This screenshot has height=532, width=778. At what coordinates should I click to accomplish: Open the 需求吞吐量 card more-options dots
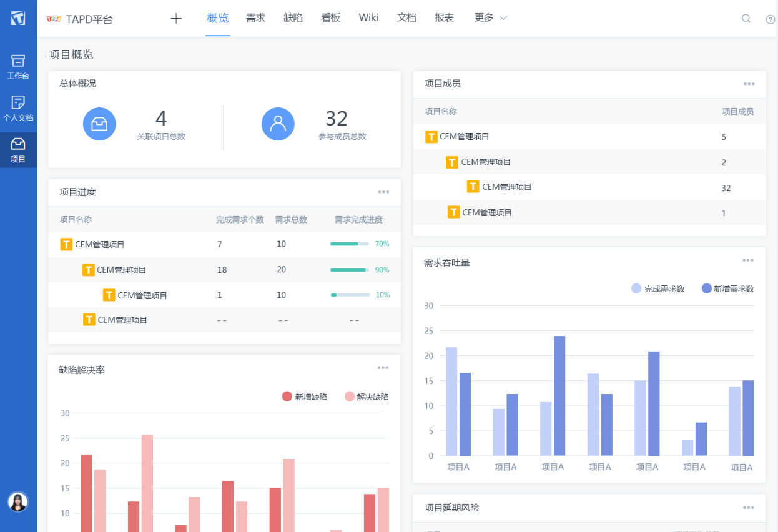[748, 260]
